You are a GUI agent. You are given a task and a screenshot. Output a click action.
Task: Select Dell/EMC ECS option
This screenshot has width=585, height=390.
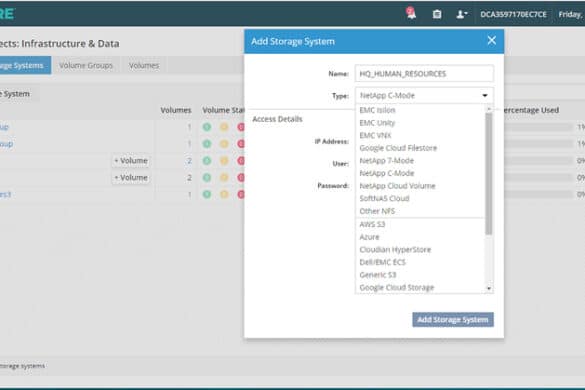[x=382, y=262]
